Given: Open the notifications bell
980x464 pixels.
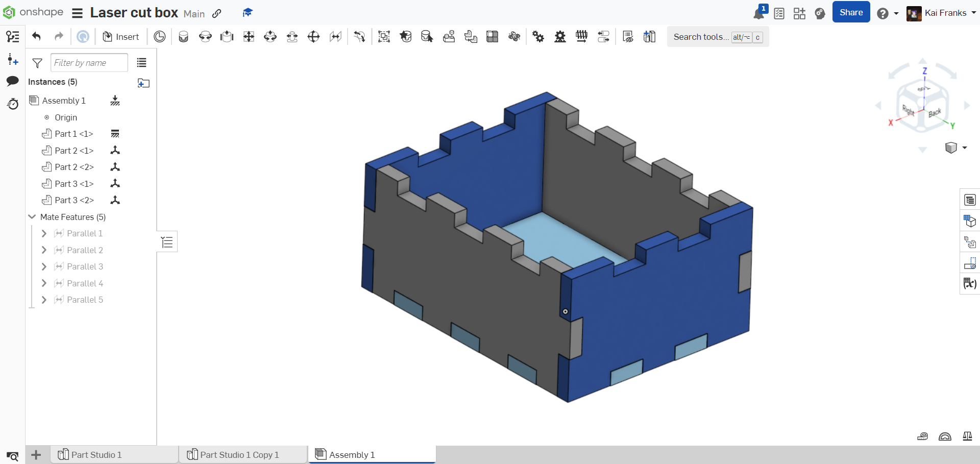Looking at the screenshot, I should click(759, 13).
